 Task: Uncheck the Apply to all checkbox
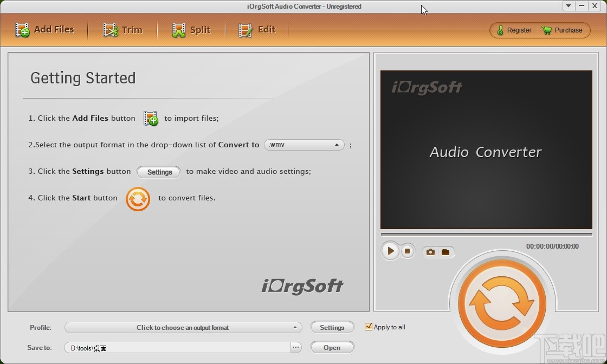[369, 327]
